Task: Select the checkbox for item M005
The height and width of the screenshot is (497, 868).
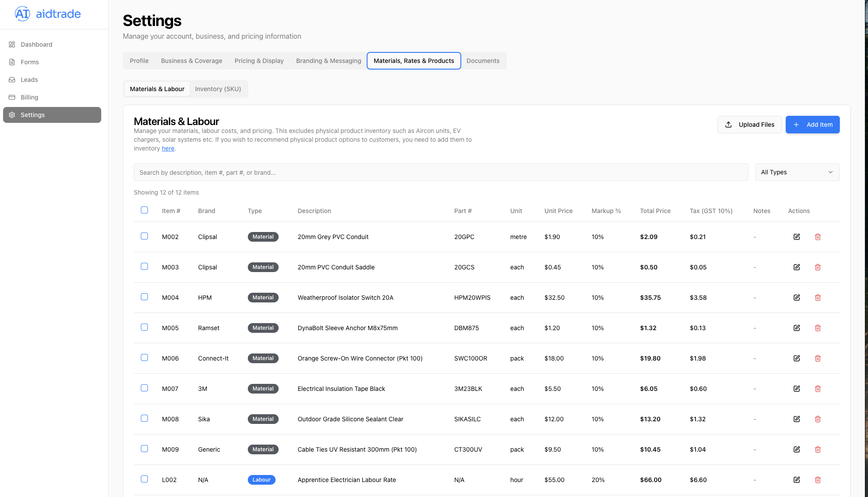Action: [x=144, y=327]
